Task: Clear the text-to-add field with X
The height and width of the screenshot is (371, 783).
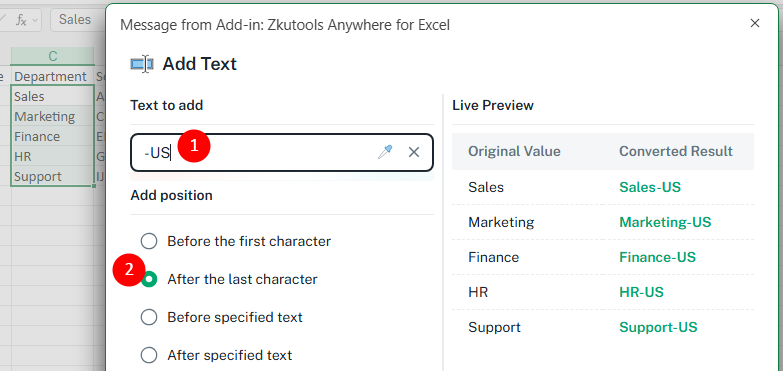Action: click(x=414, y=152)
